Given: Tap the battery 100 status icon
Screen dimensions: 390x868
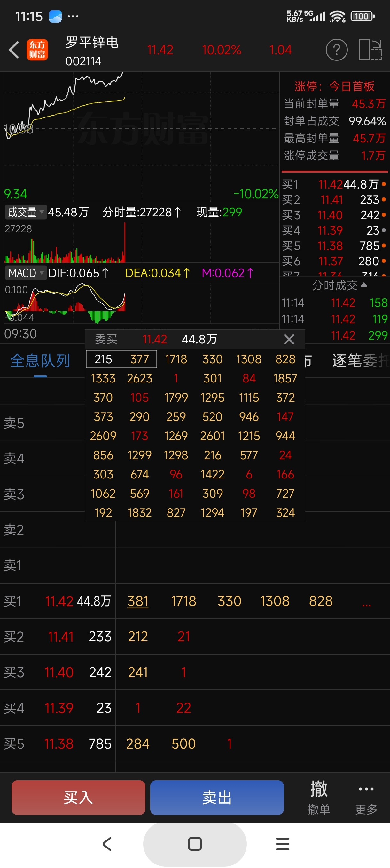Looking at the screenshot, I should [x=363, y=16].
